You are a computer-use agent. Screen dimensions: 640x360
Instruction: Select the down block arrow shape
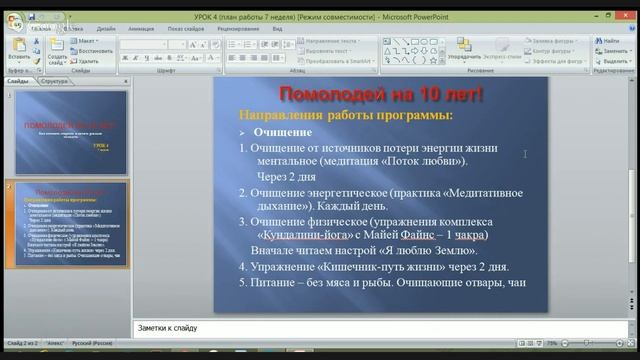pyautogui.click(x=424, y=51)
